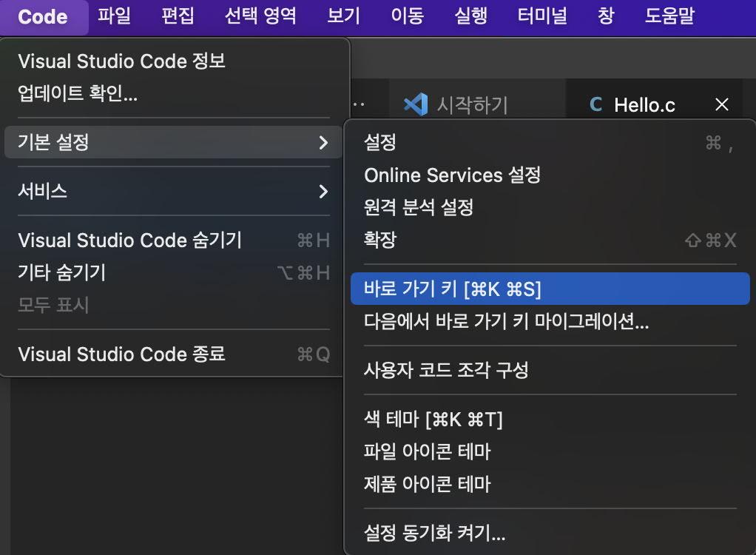Screen dimensions: 756x555
Task: Select Visual Studio Code 정보
Action: point(174,61)
